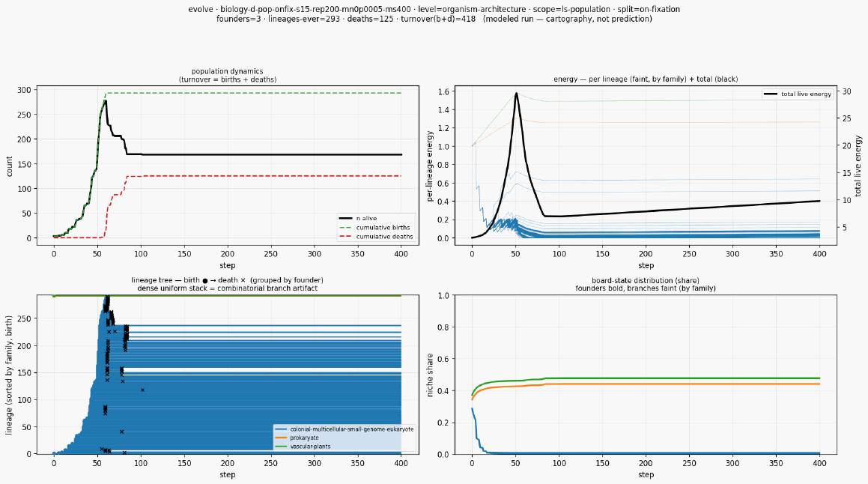Viewport: 868px width, 484px height.
Task: Select 'colonial-multicellular-small-genome-eukaryote' legend entry
Action: click(x=352, y=429)
